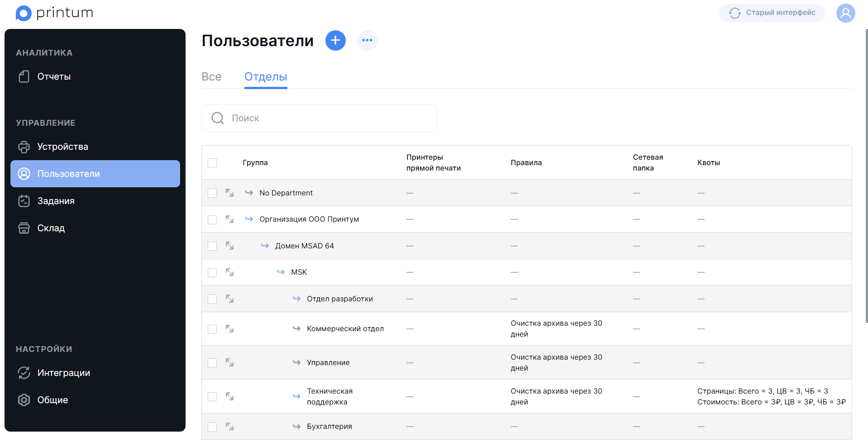Check the MSK row checkbox

coord(212,273)
